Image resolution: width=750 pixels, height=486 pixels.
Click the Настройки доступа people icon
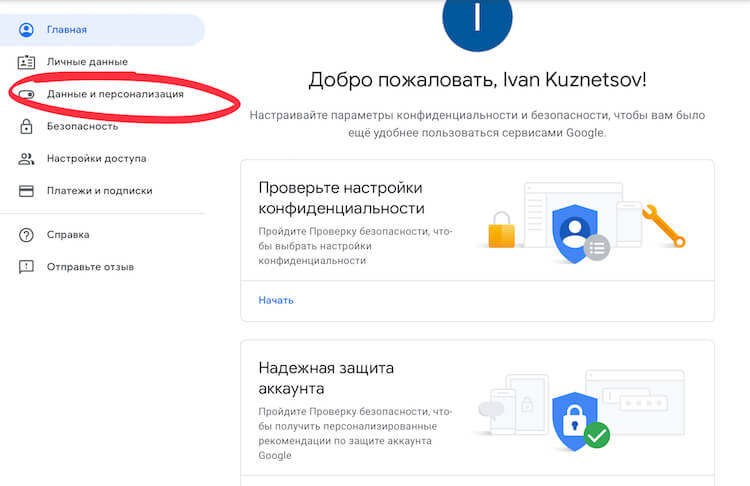coord(27,159)
